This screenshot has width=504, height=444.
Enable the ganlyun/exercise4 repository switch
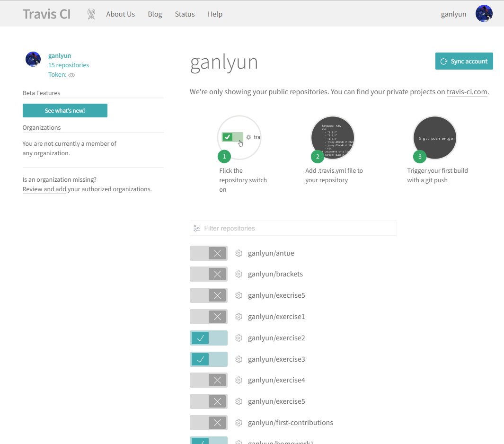(209, 381)
